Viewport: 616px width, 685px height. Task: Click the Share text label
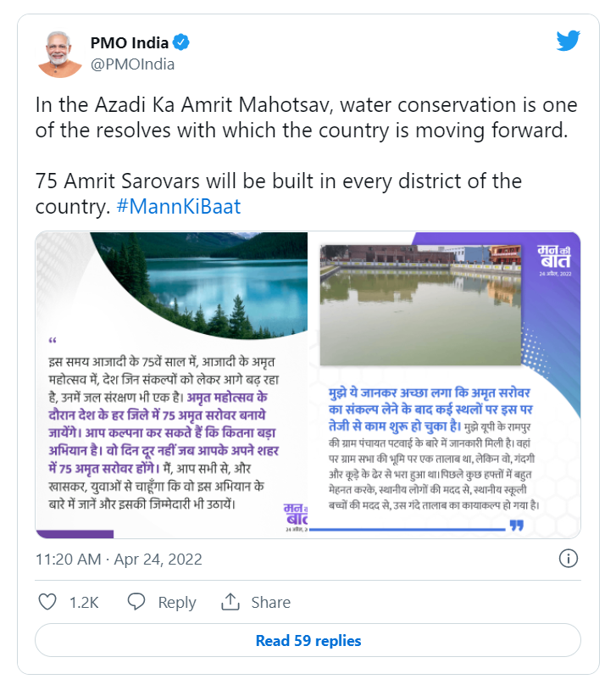click(x=270, y=603)
